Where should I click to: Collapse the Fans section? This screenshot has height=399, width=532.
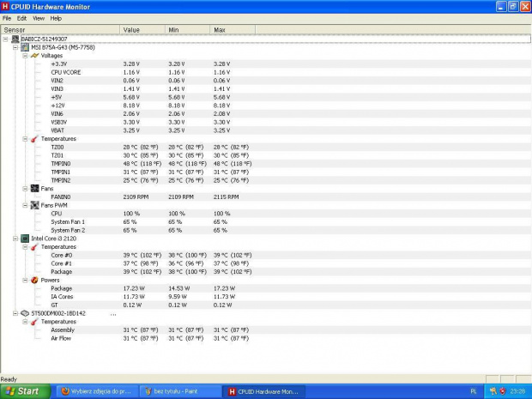pyautogui.click(x=25, y=189)
